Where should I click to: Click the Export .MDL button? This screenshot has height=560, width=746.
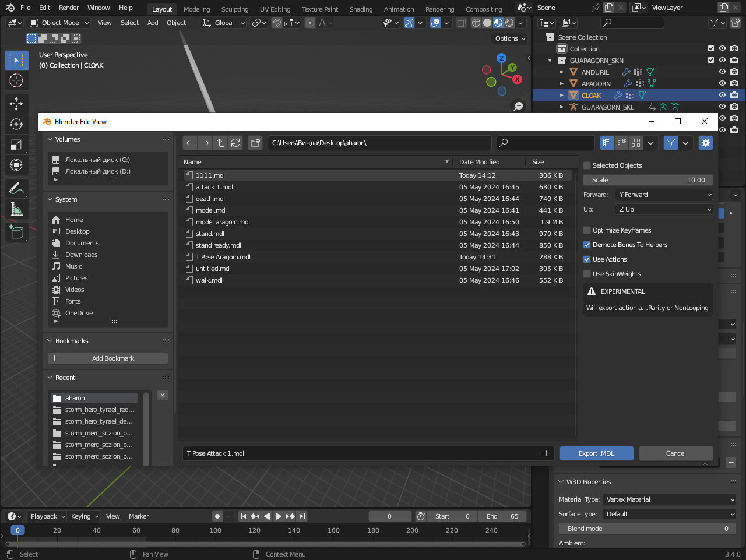click(x=596, y=453)
